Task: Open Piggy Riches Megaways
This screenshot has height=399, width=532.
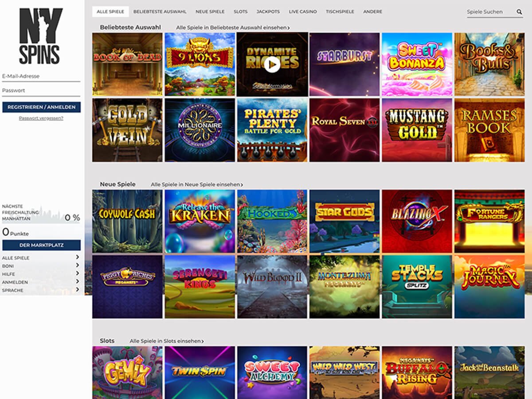Action: point(127,287)
